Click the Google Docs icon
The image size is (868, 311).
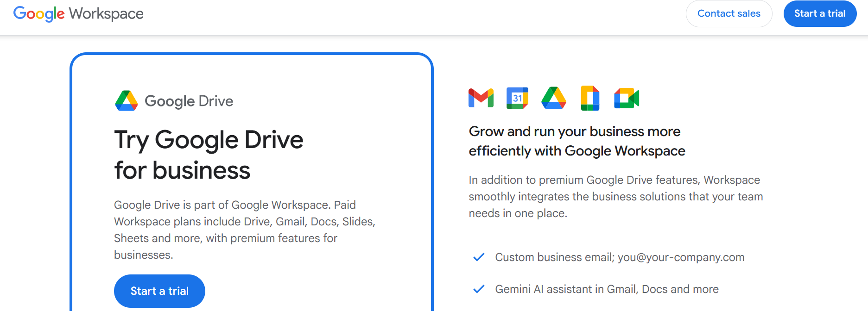pyautogui.click(x=590, y=98)
